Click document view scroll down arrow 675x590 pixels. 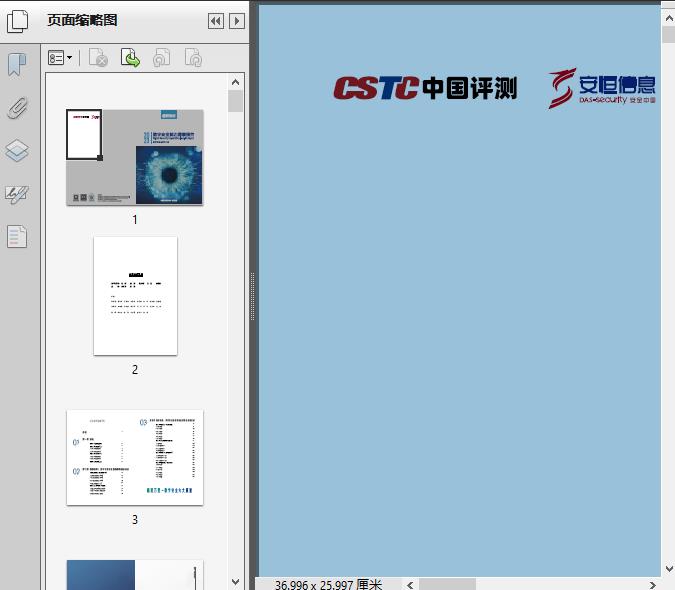pos(669,568)
